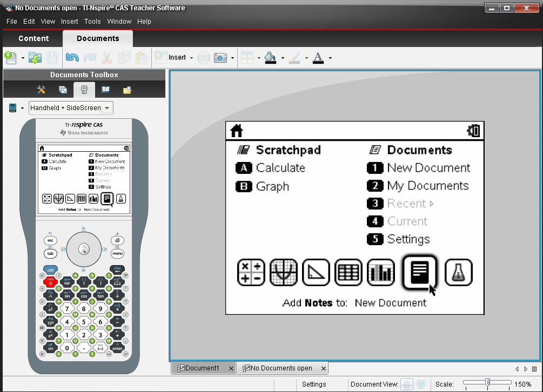Open the text color dropdown arrow
Image resolution: width=543 pixels, height=392 pixels.
pyautogui.click(x=330, y=58)
